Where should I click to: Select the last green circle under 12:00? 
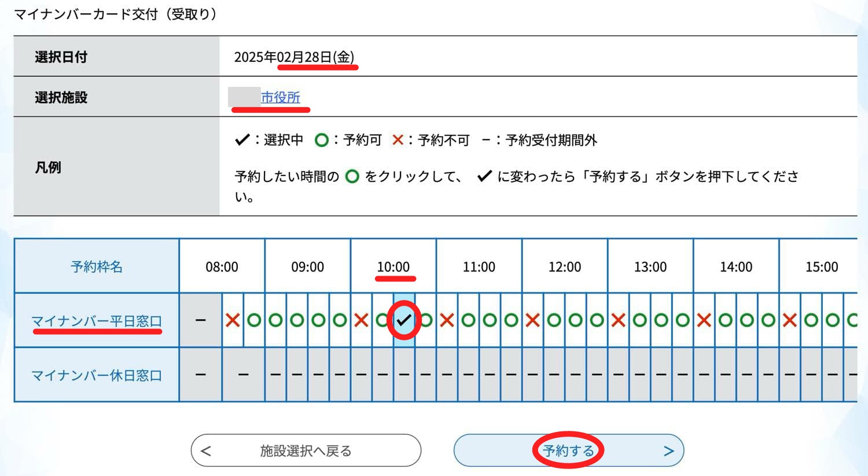coord(597,320)
